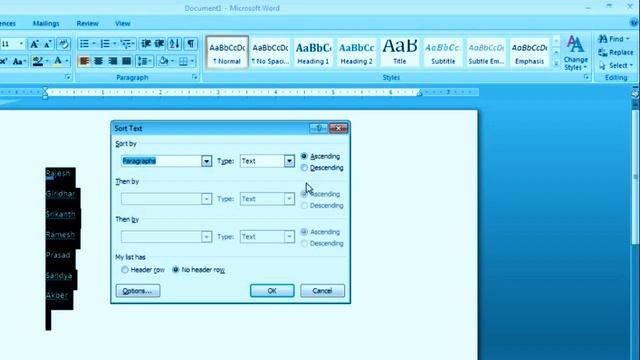Apply the Emphasis style

pos(529,53)
